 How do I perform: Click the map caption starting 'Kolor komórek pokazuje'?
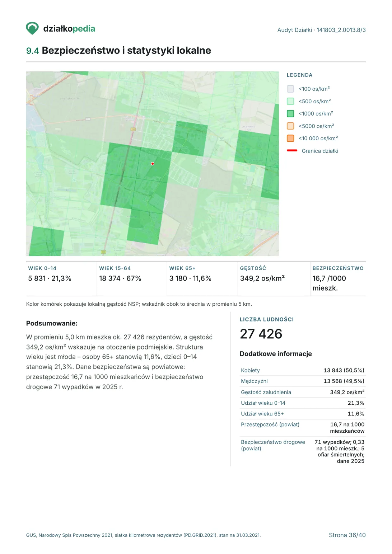click(x=139, y=304)
